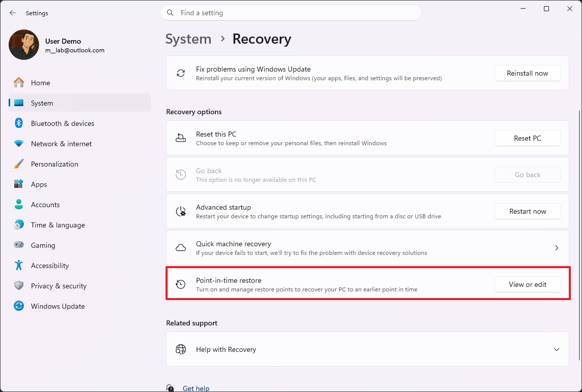Select the Windows Update icon in sidebar
Viewport: 582px width, 392px height.
18,306
